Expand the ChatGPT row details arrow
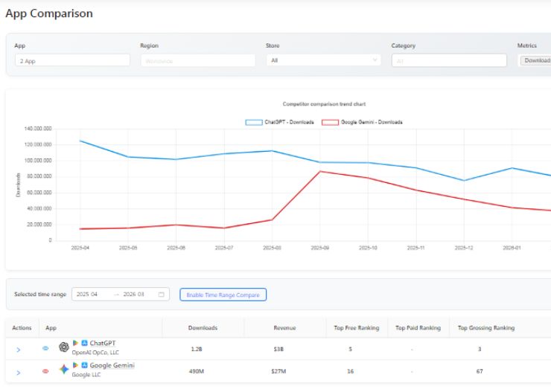The height and width of the screenshot is (392, 551). click(19, 350)
